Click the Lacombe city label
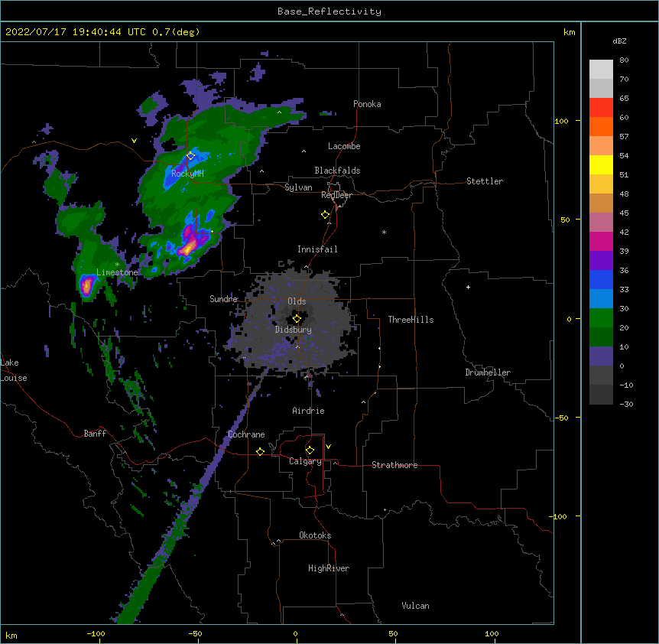Screen dimensions: 659x644 (x=344, y=146)
